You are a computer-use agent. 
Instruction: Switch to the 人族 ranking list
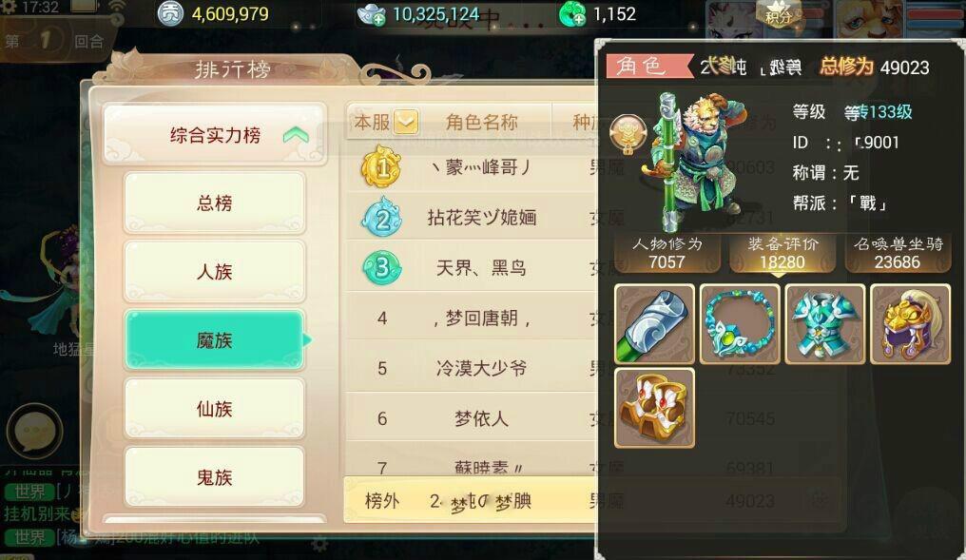click(214, 271)
